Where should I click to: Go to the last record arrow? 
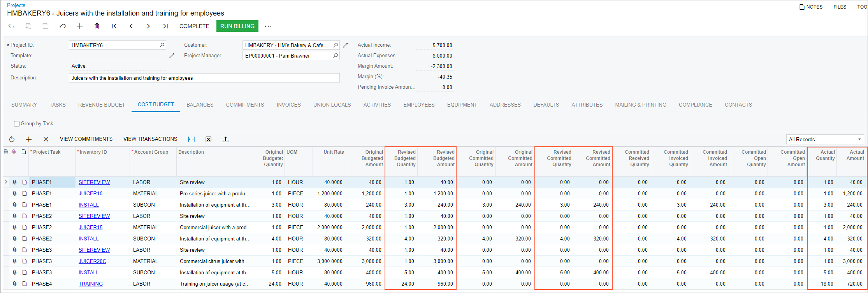(165, 26)
